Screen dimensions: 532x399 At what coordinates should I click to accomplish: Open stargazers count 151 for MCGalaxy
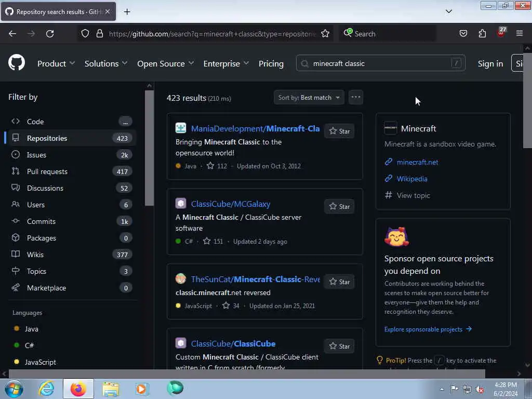pos(213,241)
